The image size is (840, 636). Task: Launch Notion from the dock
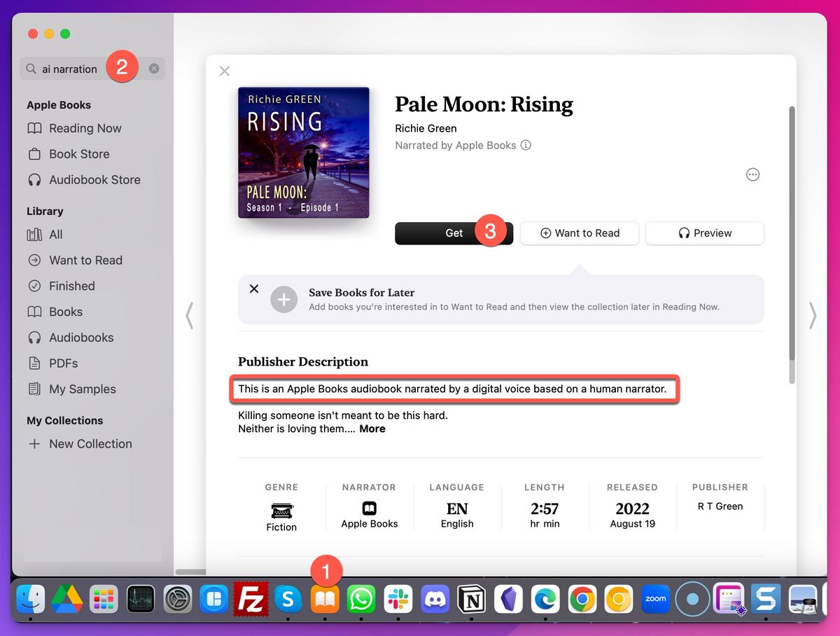point(471,599)
